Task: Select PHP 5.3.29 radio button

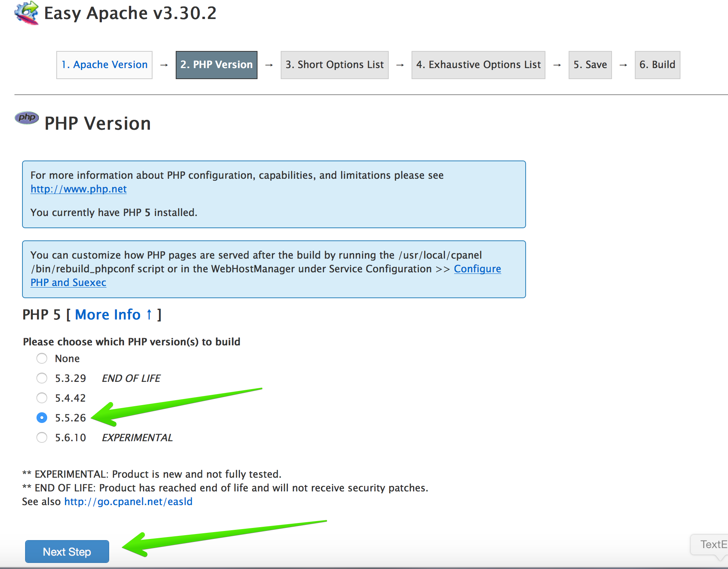Action: click(x=42, y=378)
